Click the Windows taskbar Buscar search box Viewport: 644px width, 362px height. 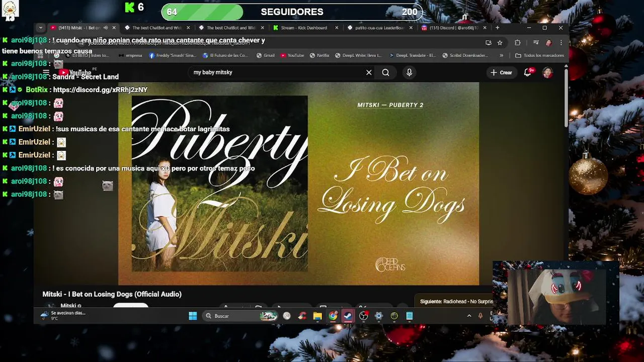pos(240,316)
